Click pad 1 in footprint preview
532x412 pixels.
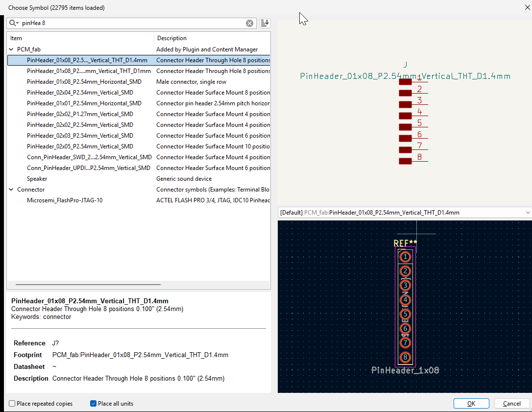point(405,257)
